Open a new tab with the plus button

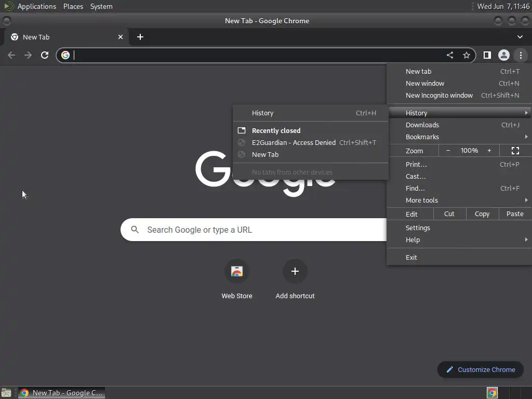coord(140,37)
